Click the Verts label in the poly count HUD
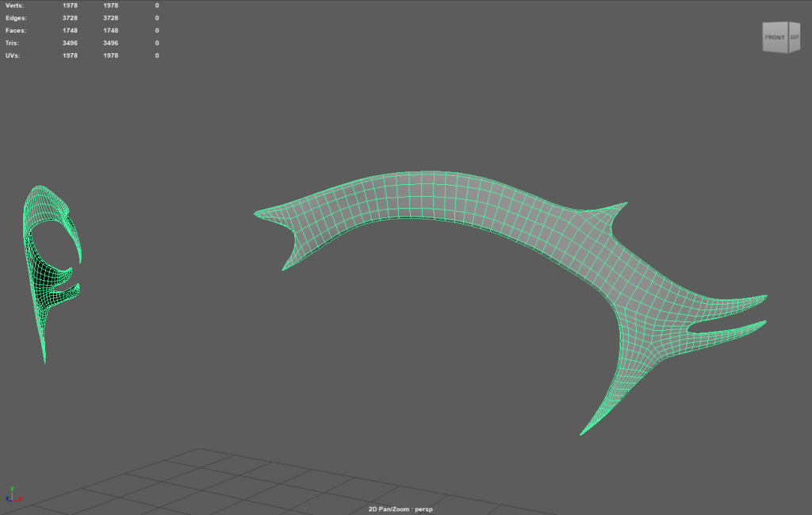 14,6
